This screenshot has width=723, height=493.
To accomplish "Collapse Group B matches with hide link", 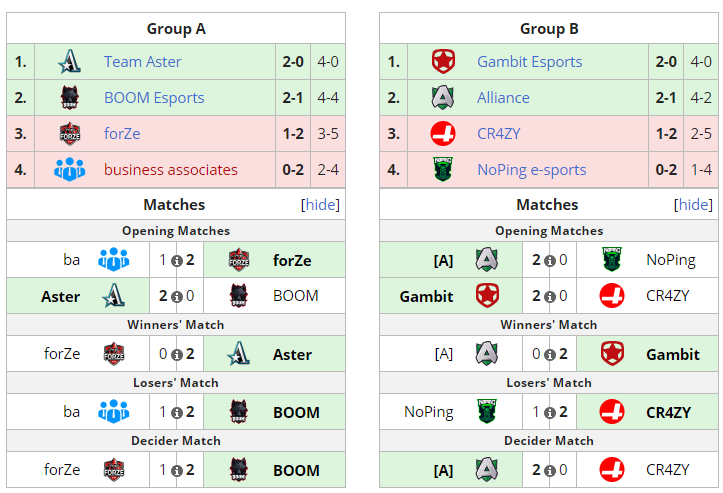I will tap(693, 205).
